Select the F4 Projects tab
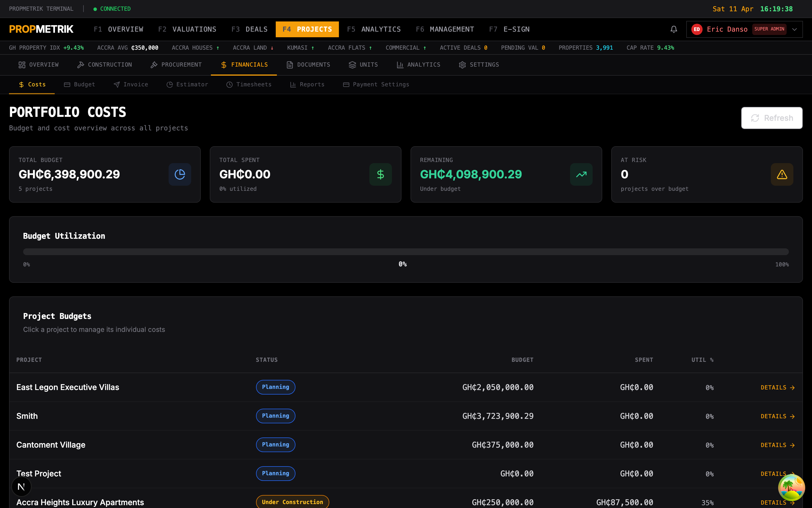The width and height of the screenshot is (812, 508). 307,29
